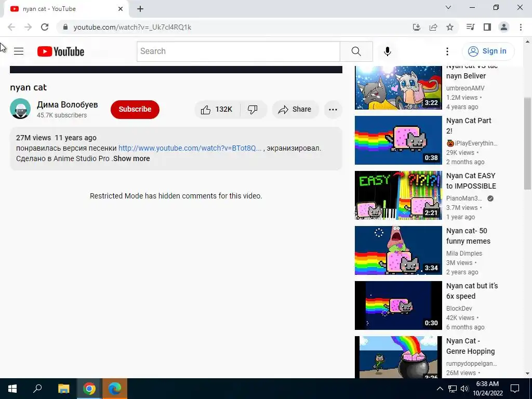Open Nyan cat- 50 funny memes thumbnail
Screen dimensions: 532x399
coord(398,250)
